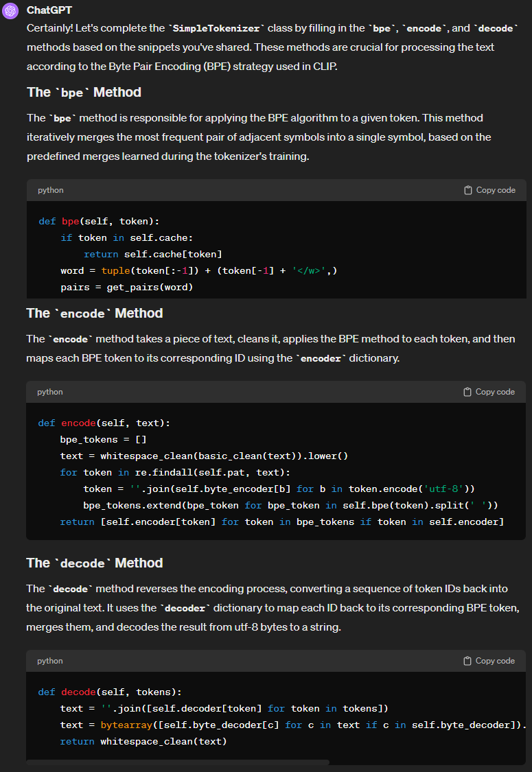Viewport: 532px width, 772px height.
Task: Click the line starting 'text = bytearray('
Action: pos(293,725)
